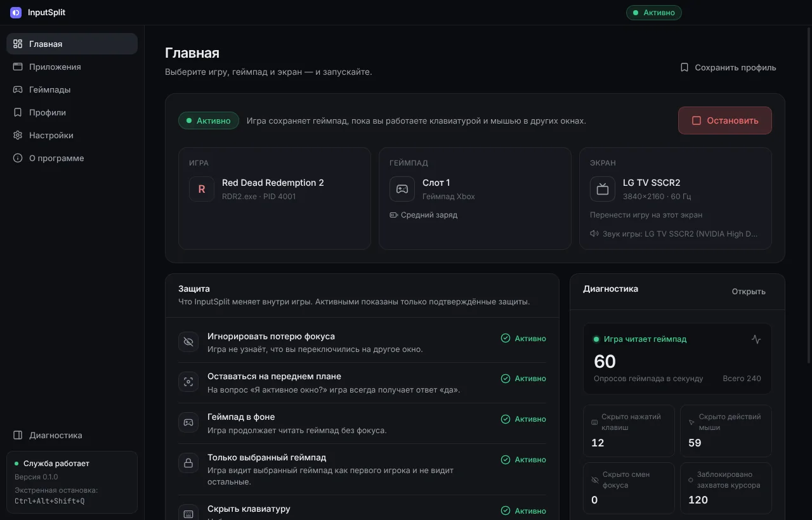Open Диагностика at the sidebar bottom

click(x=72, y=435)
